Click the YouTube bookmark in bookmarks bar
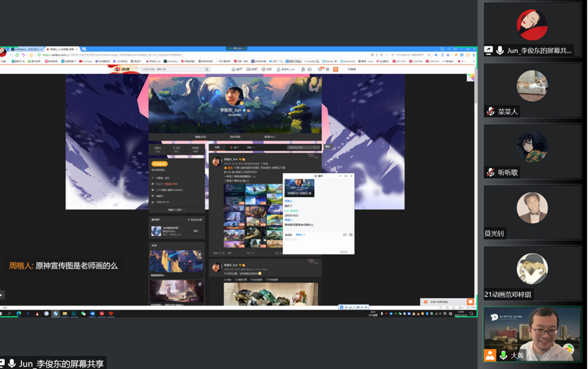Viewport: 588px width, 369px height. tap(85, 61)
